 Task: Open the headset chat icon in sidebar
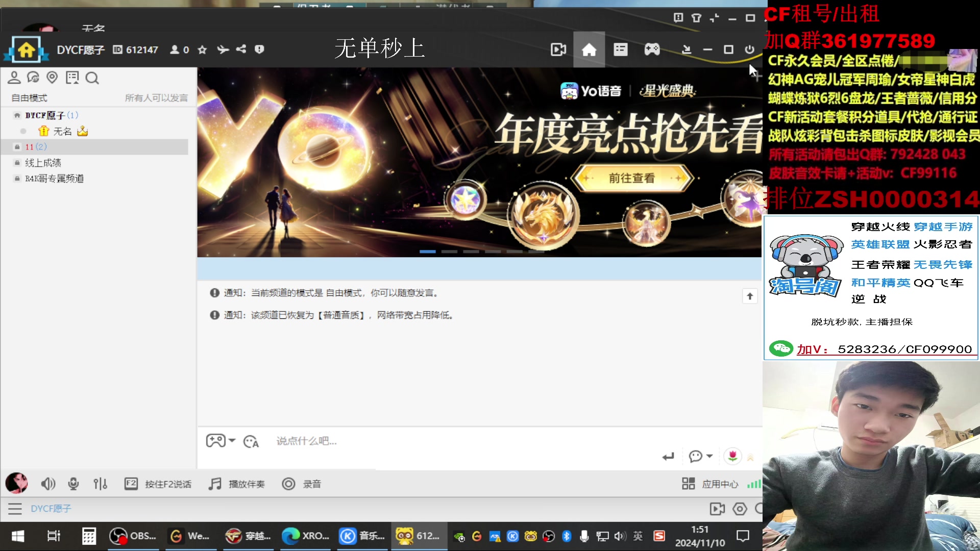33,78
